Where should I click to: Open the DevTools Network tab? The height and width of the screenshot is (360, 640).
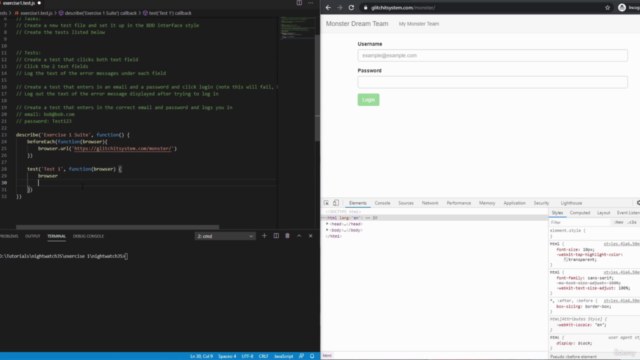430,203
